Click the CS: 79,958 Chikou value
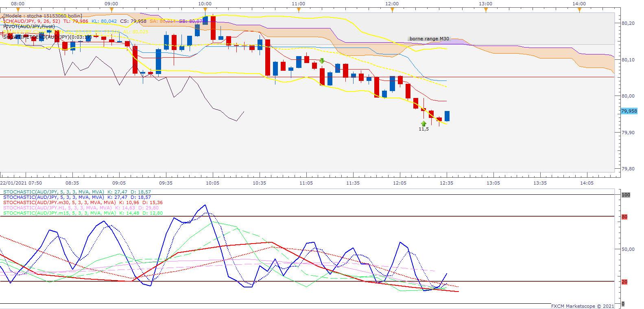This screenshot has width=644, height=309. [133, 21]
